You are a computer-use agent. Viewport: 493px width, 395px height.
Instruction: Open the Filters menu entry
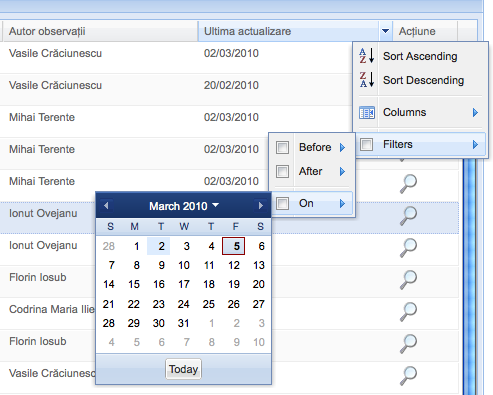coord(420,145)
